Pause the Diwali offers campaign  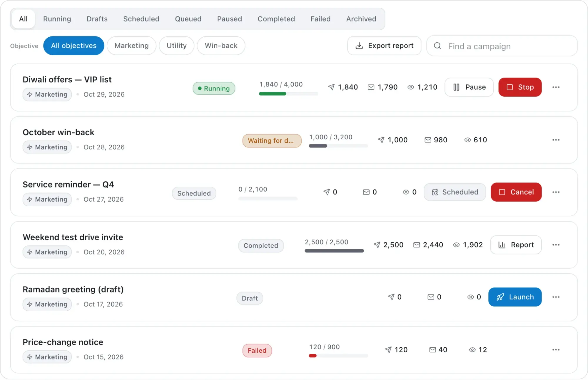pyautogui.click(x=469, y=87)
